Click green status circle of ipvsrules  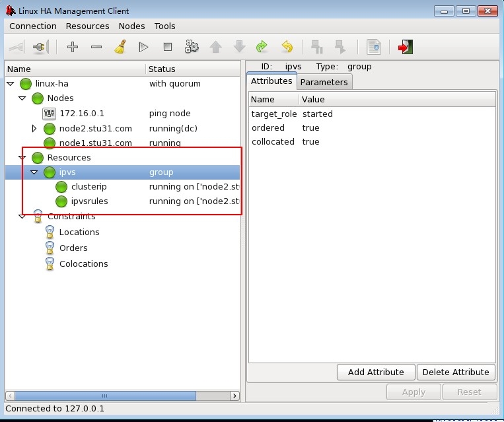(x=61, y=201)
